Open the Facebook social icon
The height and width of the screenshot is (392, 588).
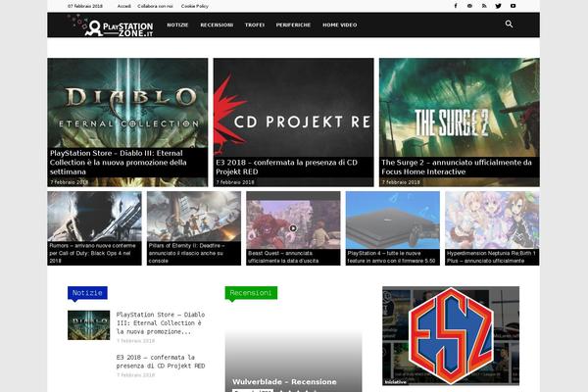click(x=456, y=6)
